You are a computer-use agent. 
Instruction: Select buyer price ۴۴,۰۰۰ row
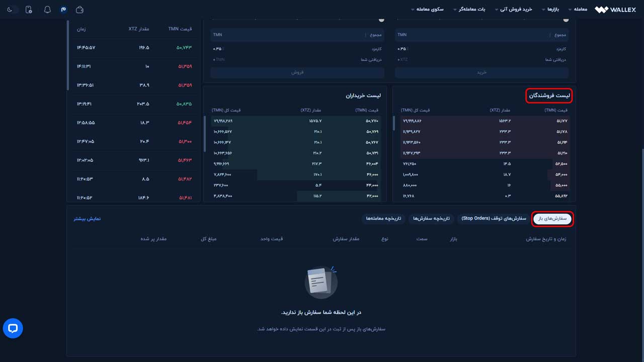[x=296, y=185]
